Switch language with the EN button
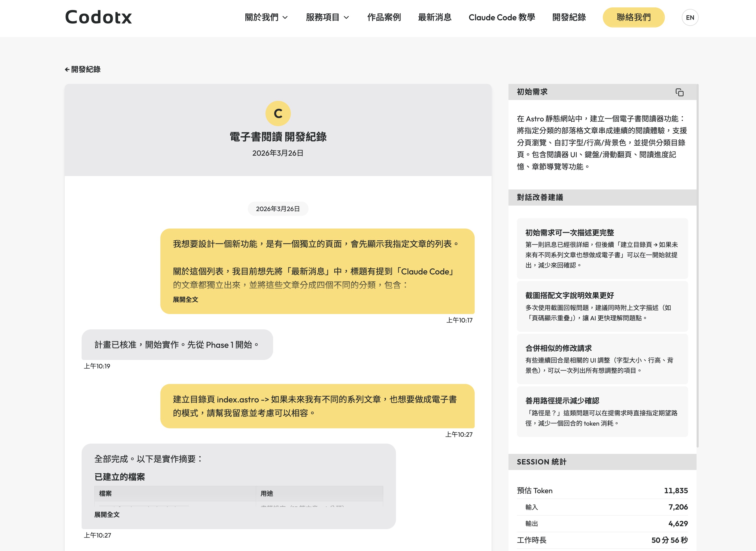 point(690,17)
